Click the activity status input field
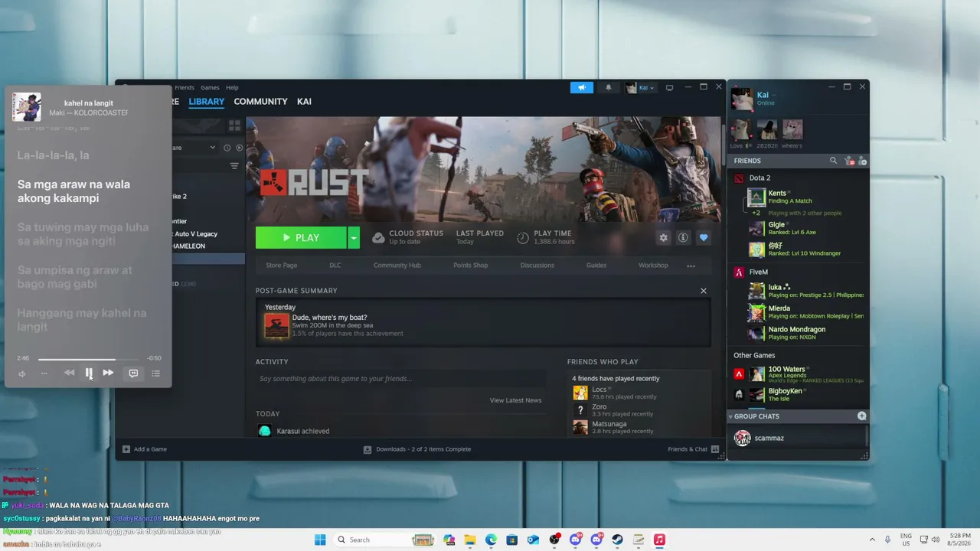 pos(402,379)
